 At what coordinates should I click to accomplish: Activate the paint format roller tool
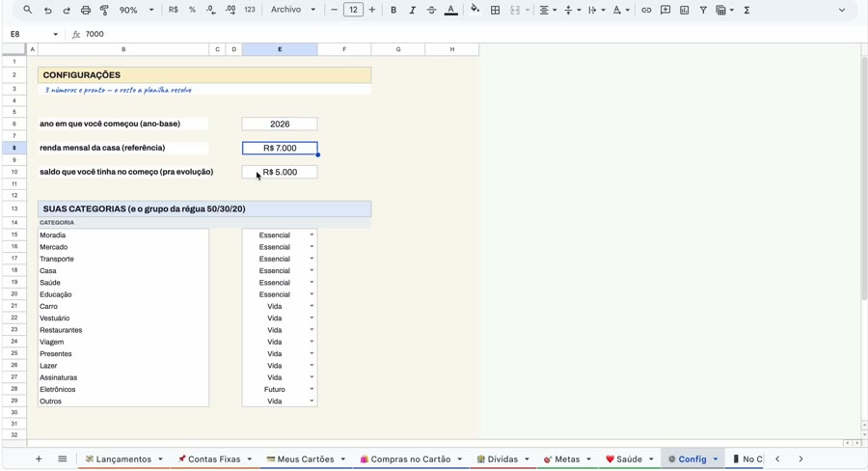click(104, 10)
